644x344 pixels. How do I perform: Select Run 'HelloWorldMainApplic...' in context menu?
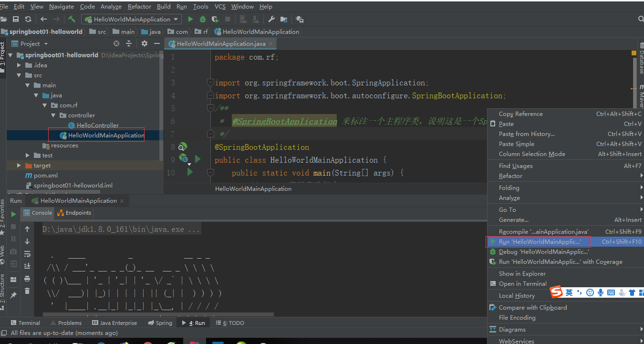coord(565,242)
